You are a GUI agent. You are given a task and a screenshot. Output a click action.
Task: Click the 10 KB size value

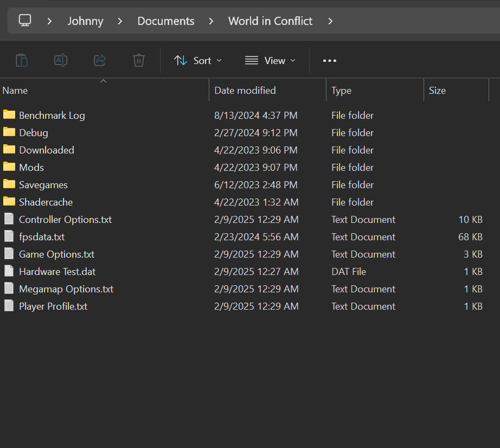470,220
